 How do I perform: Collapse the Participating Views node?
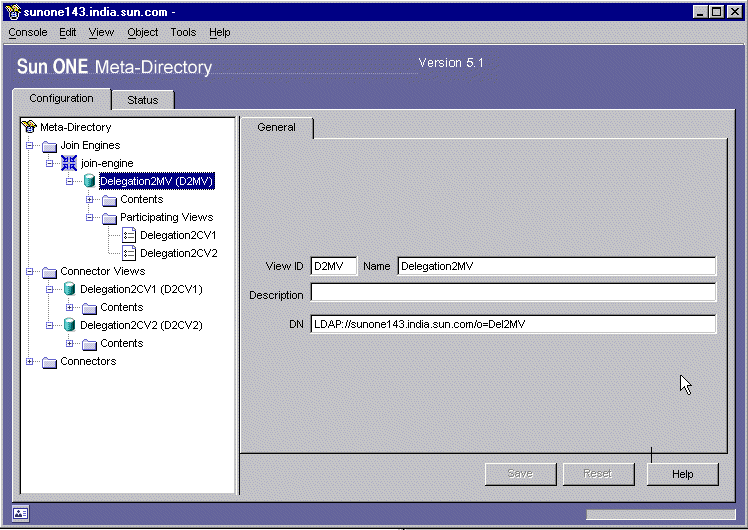90,218
